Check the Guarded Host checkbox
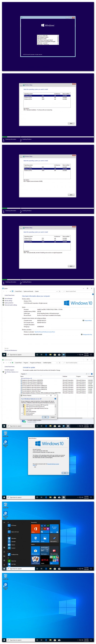Screen dimensions: 96x644 click(24, 415)
